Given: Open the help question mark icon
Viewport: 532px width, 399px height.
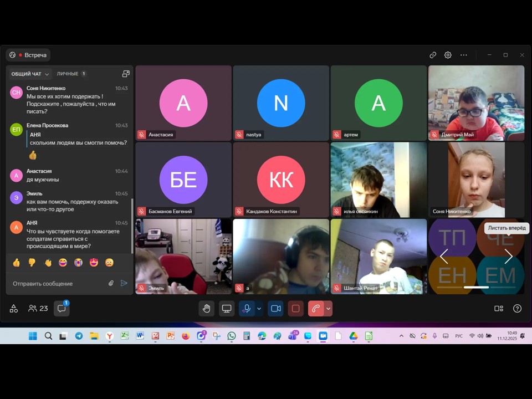Looking at the screenshot, I should coord(517,309).
